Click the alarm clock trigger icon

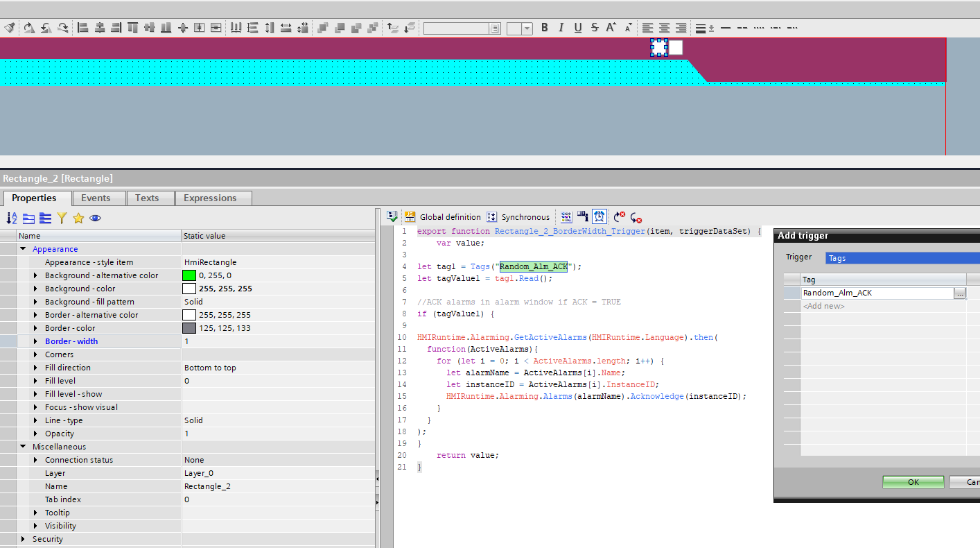[600, 217]
